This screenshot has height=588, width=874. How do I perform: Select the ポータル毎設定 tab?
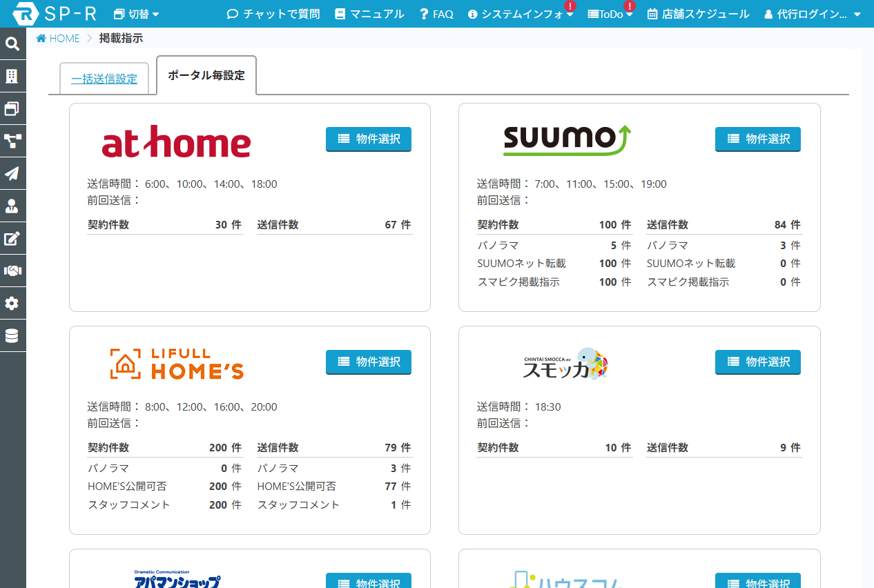(x=206, y=76)
